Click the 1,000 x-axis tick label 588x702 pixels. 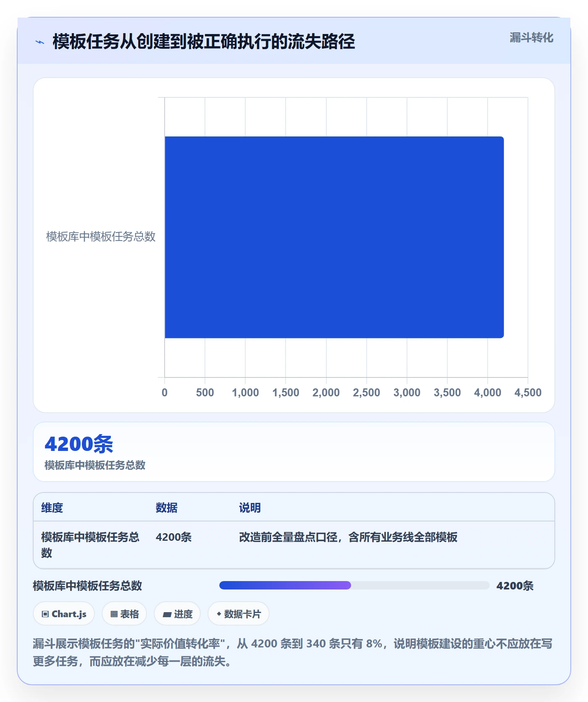[x=245, y=393]
